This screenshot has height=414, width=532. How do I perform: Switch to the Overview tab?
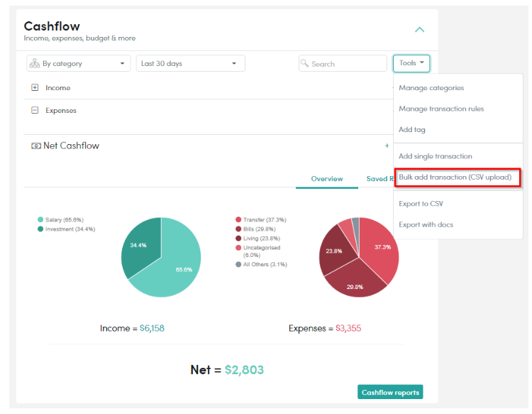tap(327, 179)
